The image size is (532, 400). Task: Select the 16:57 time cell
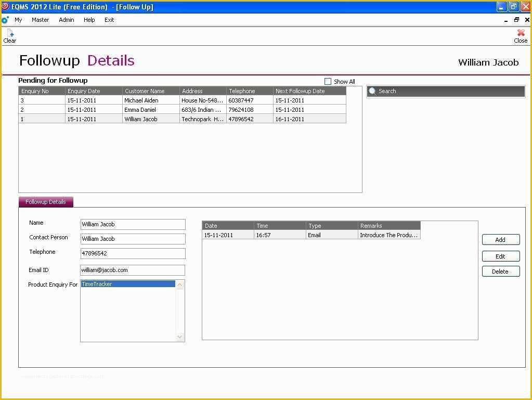coord(280,235)
